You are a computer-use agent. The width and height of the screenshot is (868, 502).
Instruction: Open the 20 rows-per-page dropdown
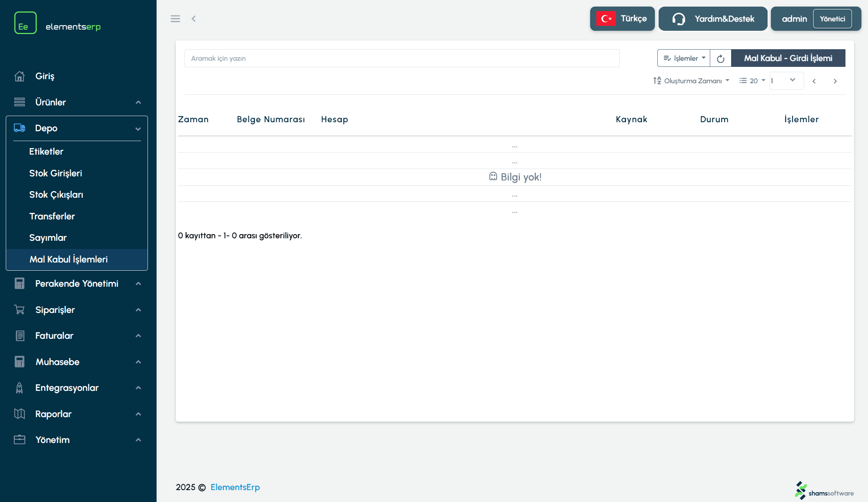[752, 81]
